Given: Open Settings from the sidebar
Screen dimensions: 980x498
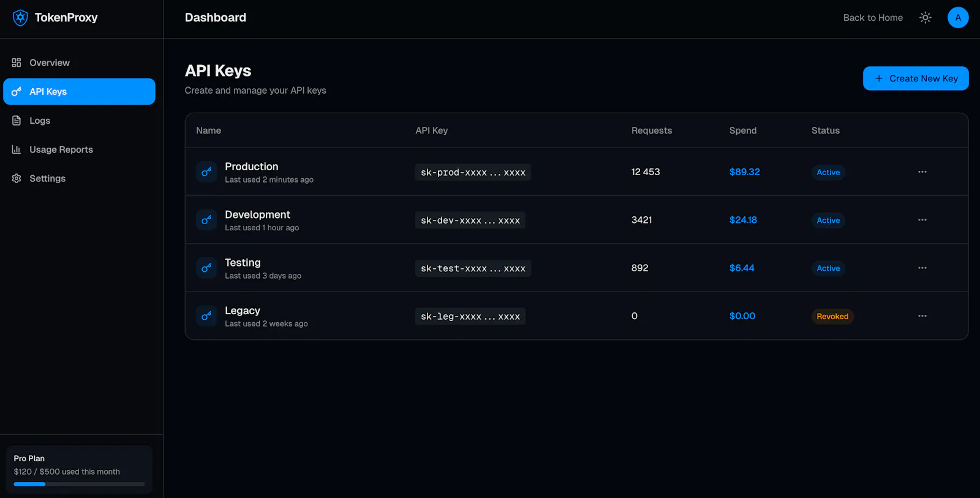Looking at the screenshot, I should pos(79,178).
